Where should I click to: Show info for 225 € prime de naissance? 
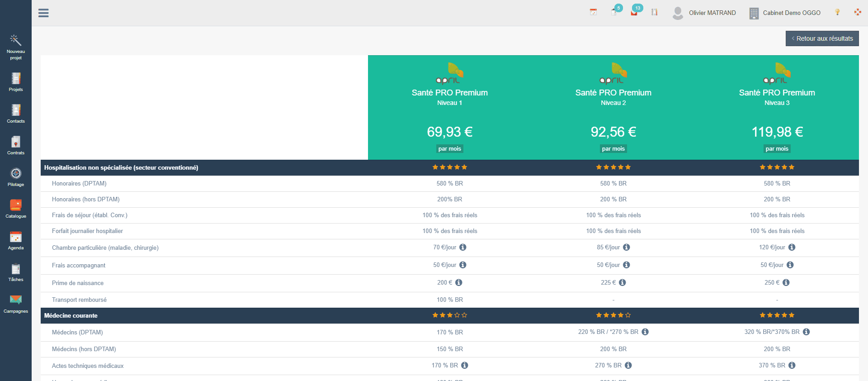point(623,282)
